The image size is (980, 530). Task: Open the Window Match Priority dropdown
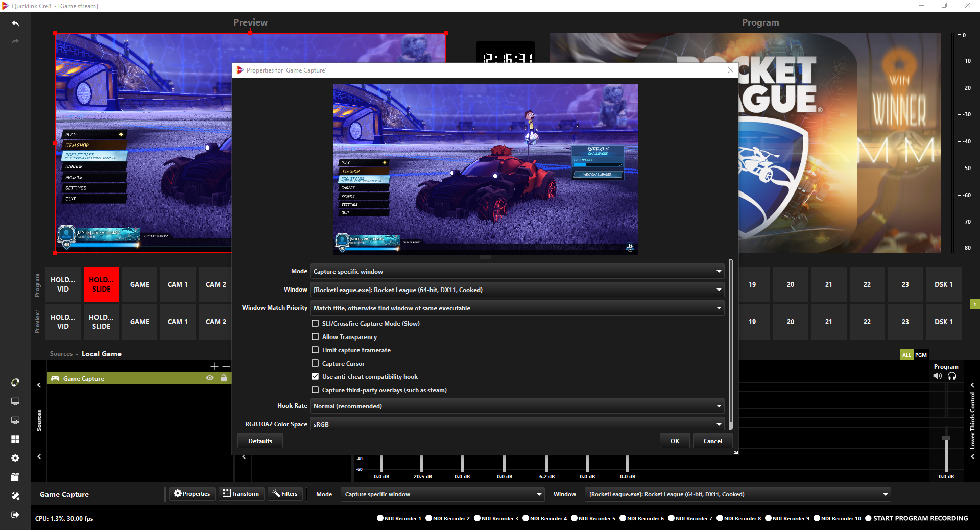pyautogui.click(x=517, y=308)
